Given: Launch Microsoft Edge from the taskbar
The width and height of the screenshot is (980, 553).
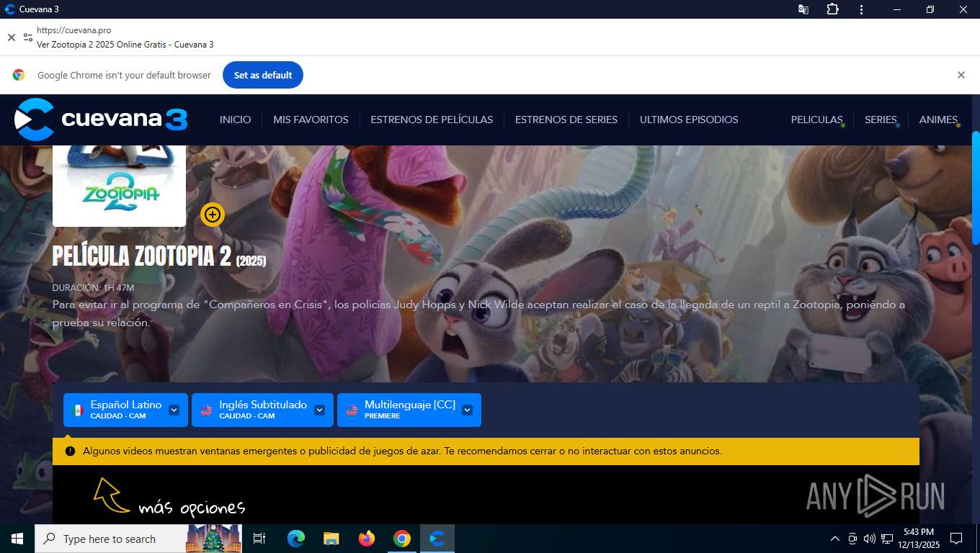Looking at the screenshot, I should point(295,539).
